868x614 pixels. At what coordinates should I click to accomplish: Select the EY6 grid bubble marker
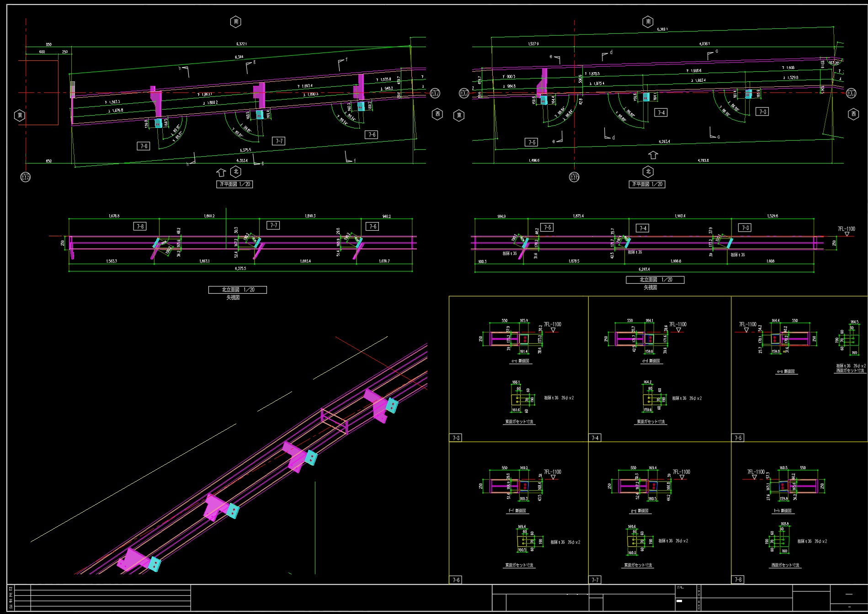[574, 177]
